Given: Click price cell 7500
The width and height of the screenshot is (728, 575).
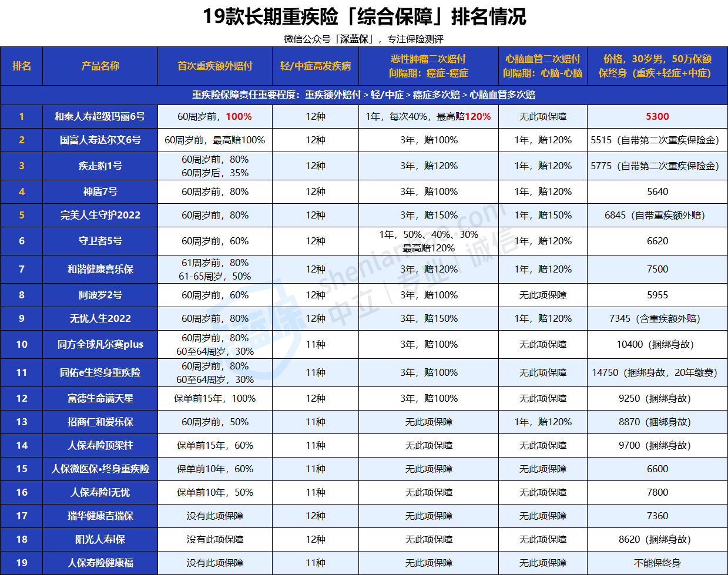Looking at the screenshot, I should click(657, 269).
